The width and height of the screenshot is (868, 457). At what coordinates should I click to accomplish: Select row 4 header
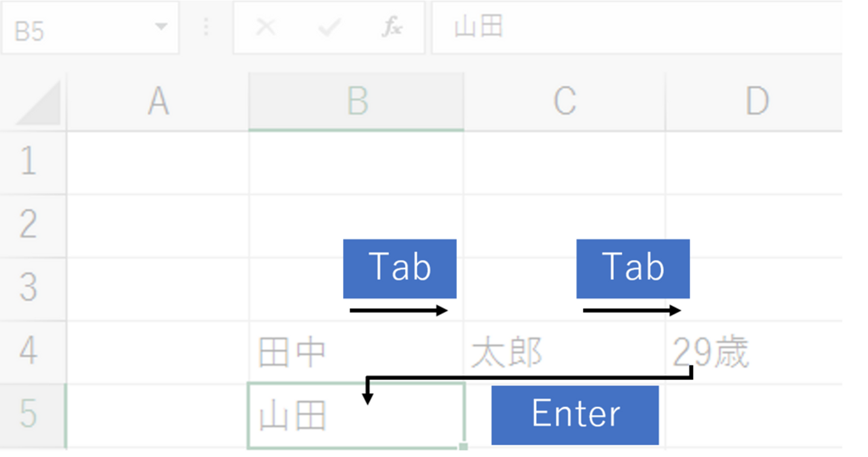[29, 351]
